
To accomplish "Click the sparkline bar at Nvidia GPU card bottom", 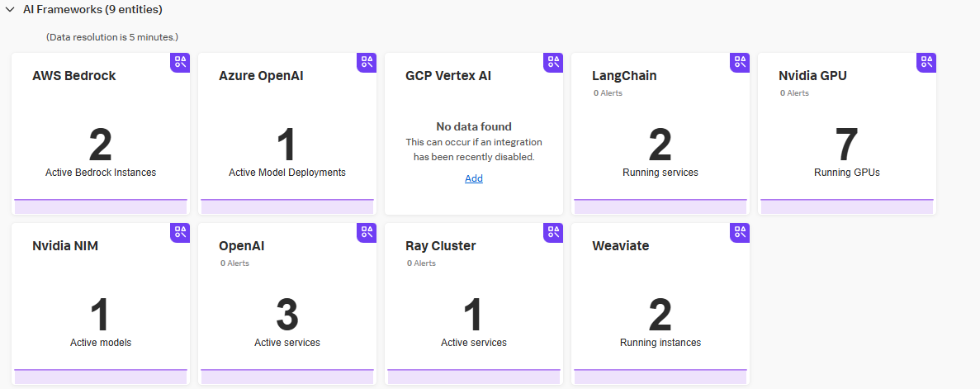I will (x=847, y=206).
